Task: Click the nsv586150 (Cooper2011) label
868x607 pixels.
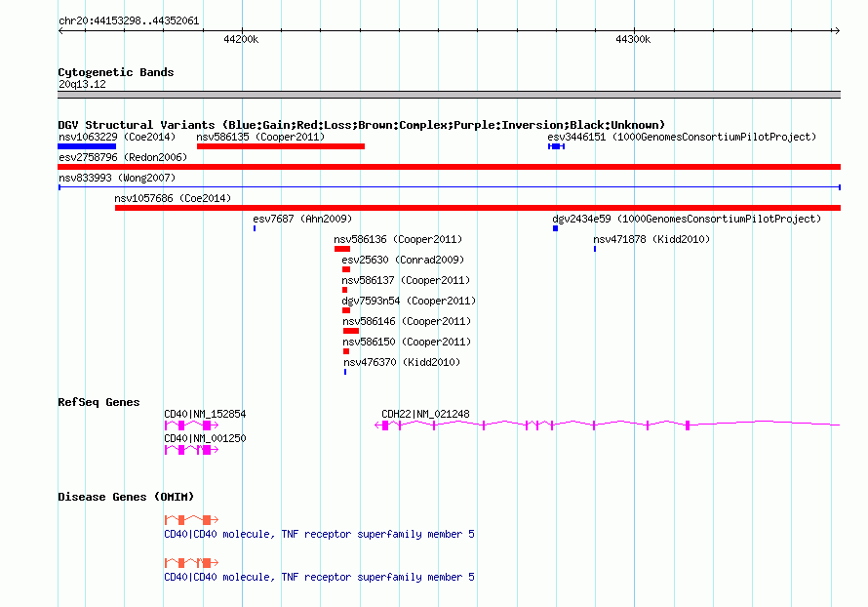Action: (x=407, y=342)
